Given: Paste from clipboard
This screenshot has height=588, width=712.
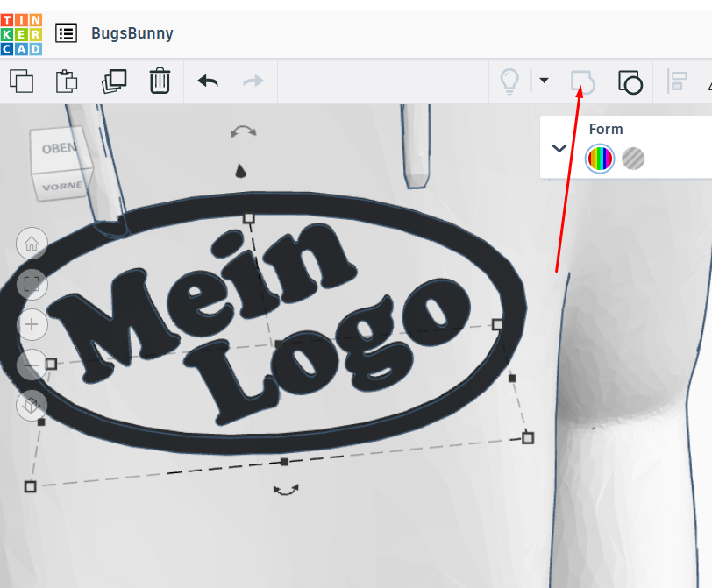Looking at the screenshot, I should point(67,81).
